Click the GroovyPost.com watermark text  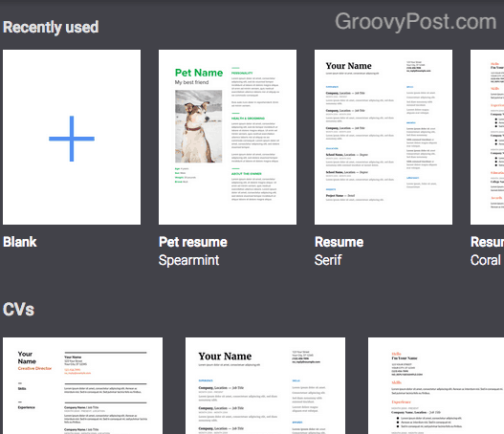(x=416, y=22)
